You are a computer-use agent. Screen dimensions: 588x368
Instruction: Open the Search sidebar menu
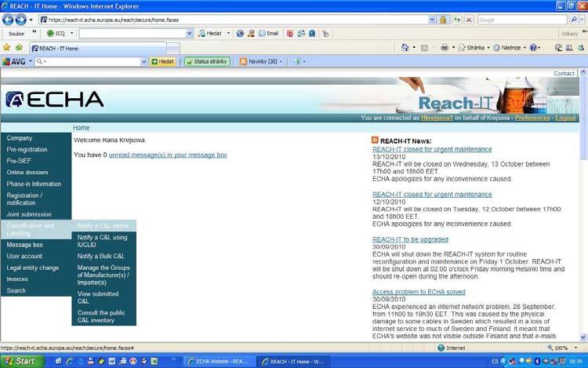pyautogui.click(x=36, y=290)
